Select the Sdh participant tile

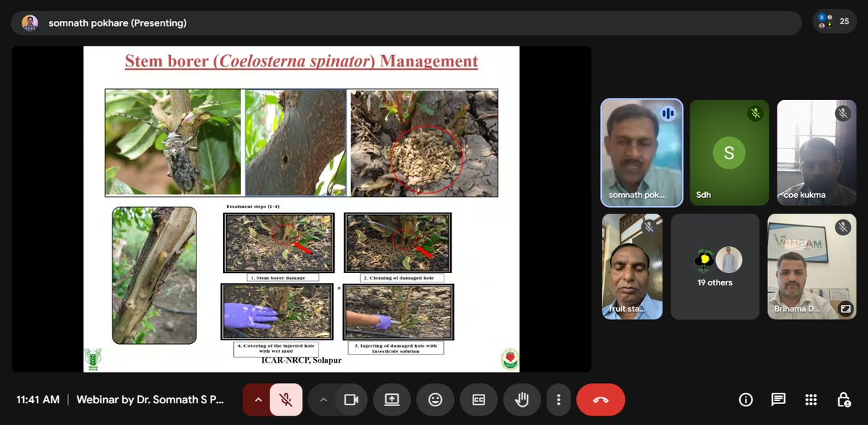pos(729,153)
